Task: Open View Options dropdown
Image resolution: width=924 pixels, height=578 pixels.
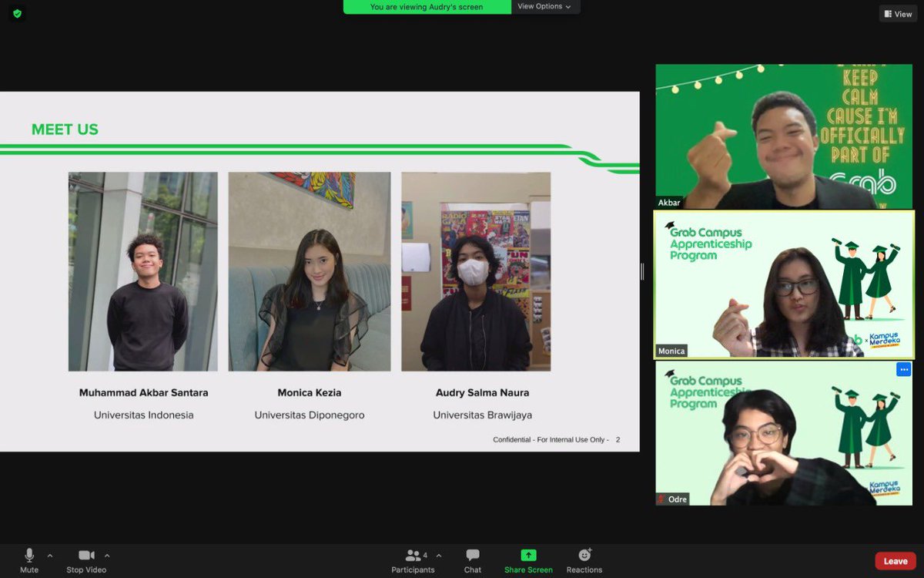Action: pos(544,7)
